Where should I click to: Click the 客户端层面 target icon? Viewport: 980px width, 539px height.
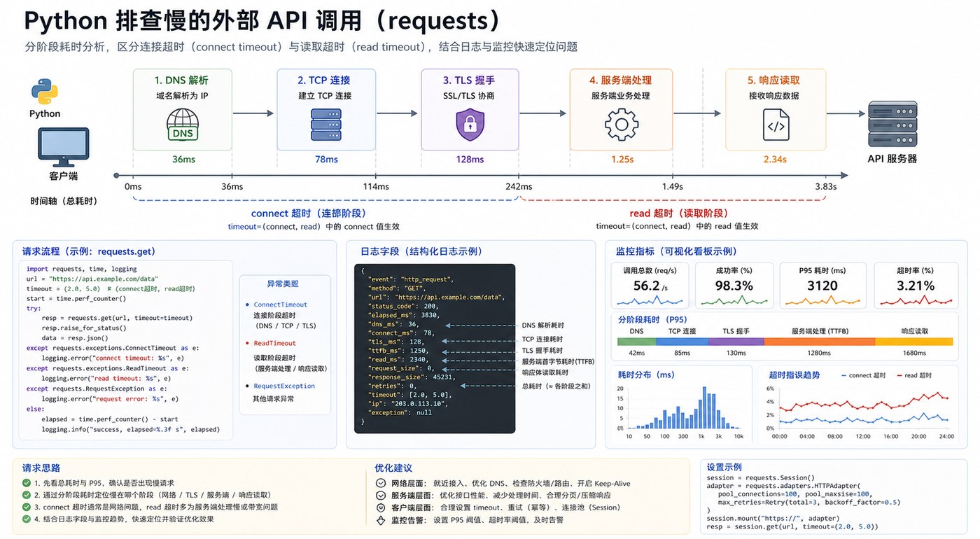pos(381,507)
